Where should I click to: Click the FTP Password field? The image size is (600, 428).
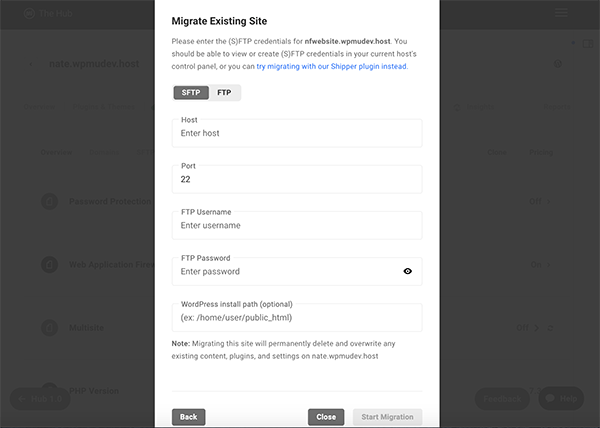point(285,271)
